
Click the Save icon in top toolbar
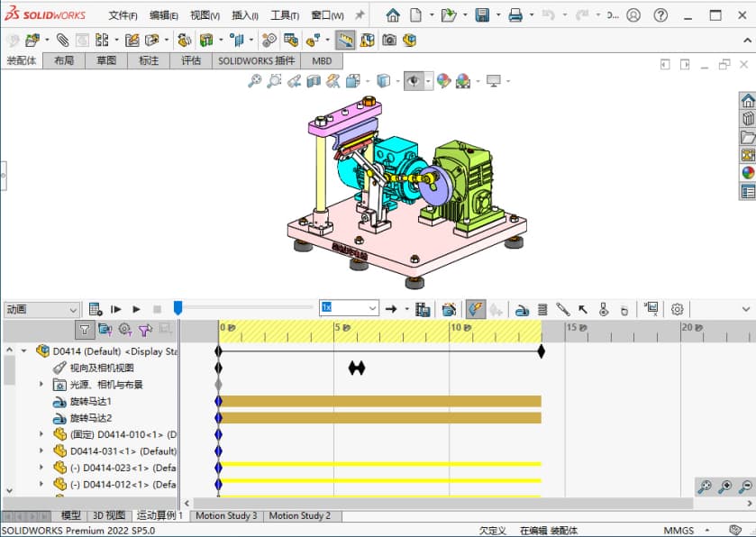pyautogui.click(x=482, y=15)
